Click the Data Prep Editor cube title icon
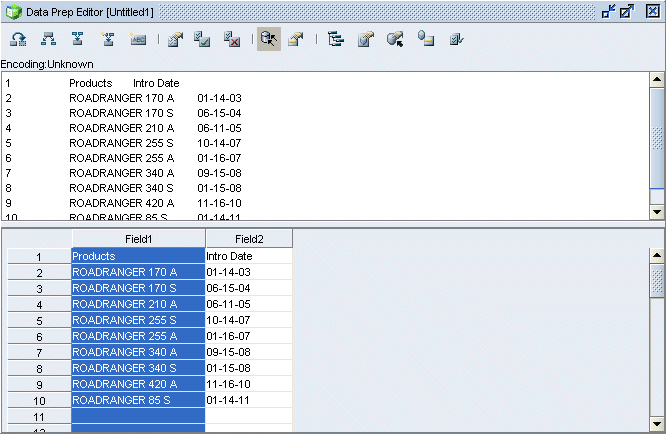This screenshot has height=434, width=666. [13, 11]
